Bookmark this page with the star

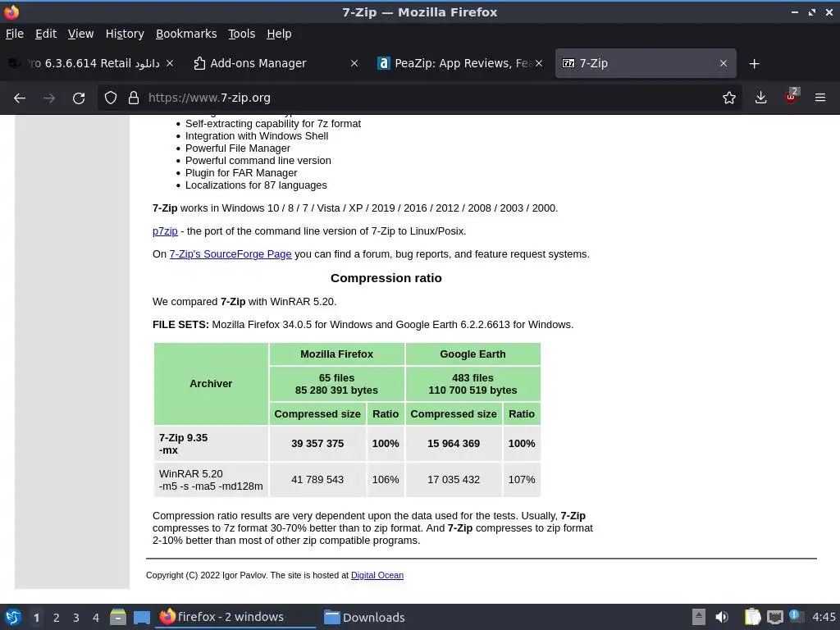pyautogui.click(x=729, y=98)
